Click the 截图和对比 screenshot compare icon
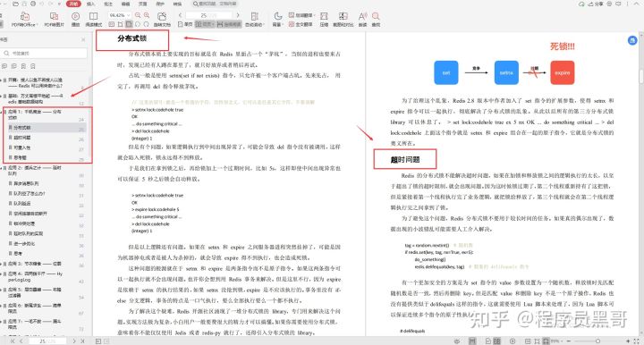The height and width of the screenshot is (345, 644). click(343, 16)
